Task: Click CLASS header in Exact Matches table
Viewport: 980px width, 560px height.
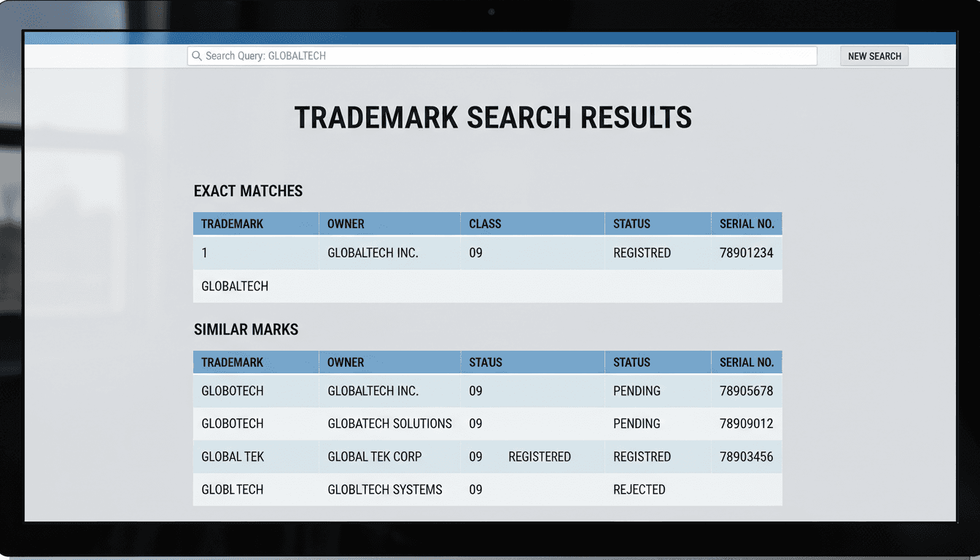Action: [x=485, y=224]
